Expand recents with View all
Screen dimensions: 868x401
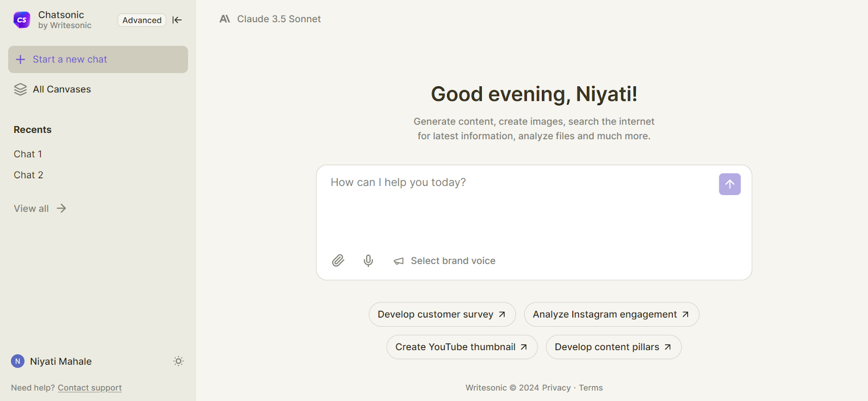click(40, 209)
